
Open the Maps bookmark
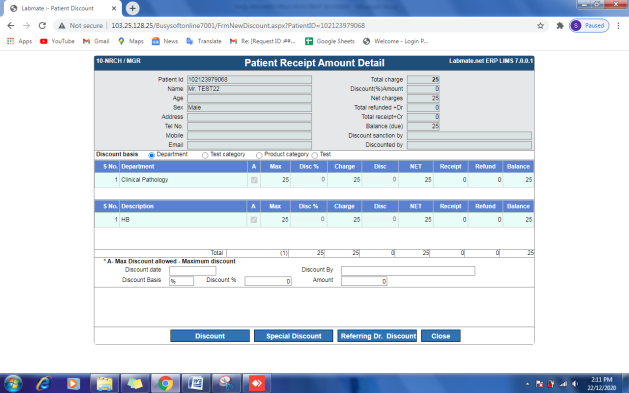131,41
